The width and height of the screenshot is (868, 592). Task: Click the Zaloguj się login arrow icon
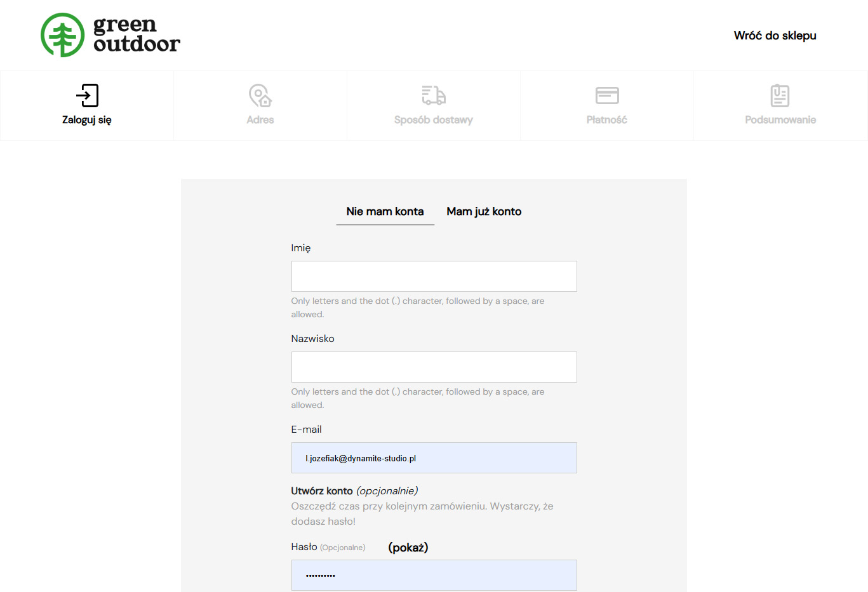point(87,96)
